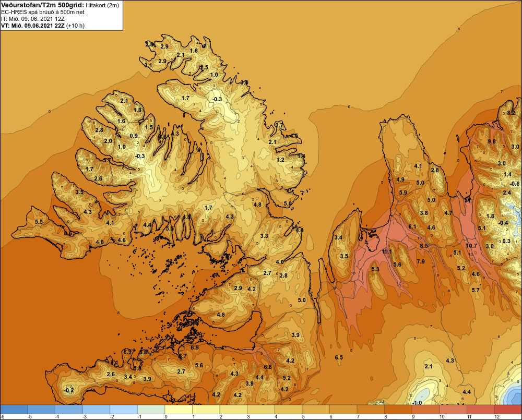Click the '3.3' temperature value
The image size is (522, 420).
coord(264,236)
